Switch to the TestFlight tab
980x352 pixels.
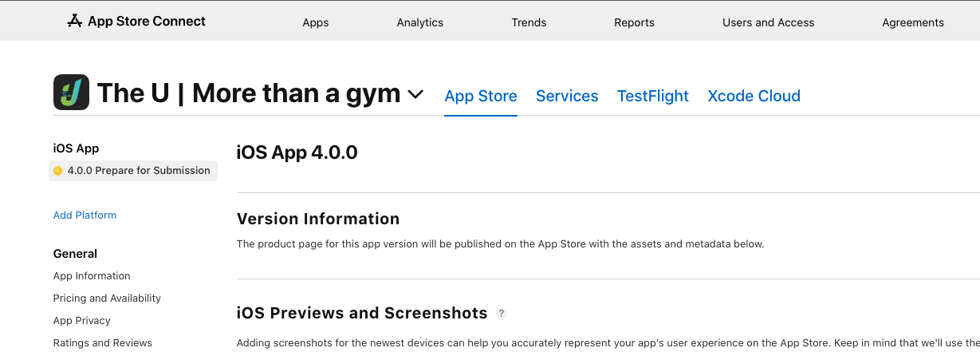[x=653, y=97]
